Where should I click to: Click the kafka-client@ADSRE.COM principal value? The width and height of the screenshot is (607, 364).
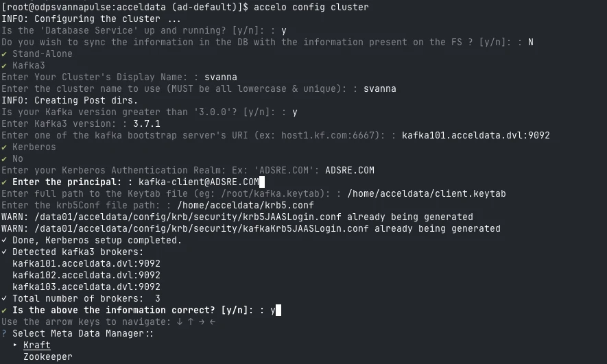click(x=198, y=182)
